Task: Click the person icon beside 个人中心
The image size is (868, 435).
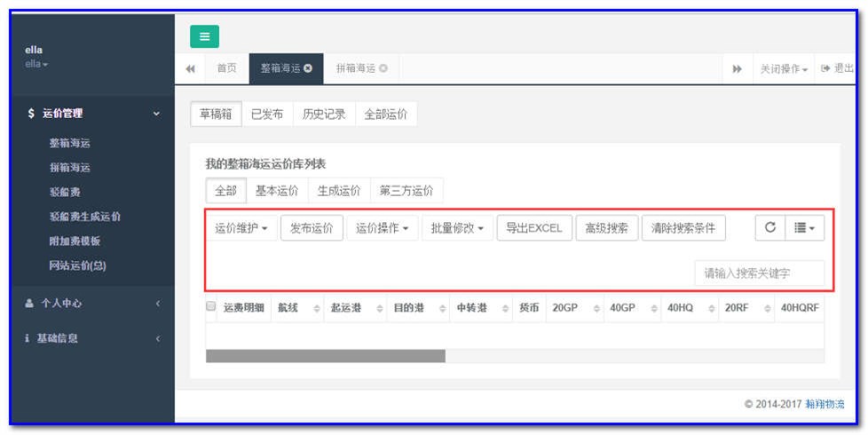Action: click(29, 304)
